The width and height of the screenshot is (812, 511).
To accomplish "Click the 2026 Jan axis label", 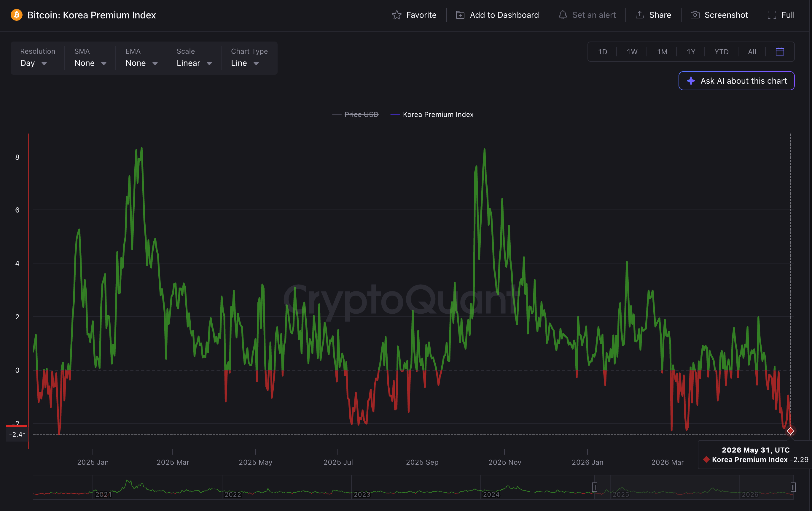I will coord(587,462).
